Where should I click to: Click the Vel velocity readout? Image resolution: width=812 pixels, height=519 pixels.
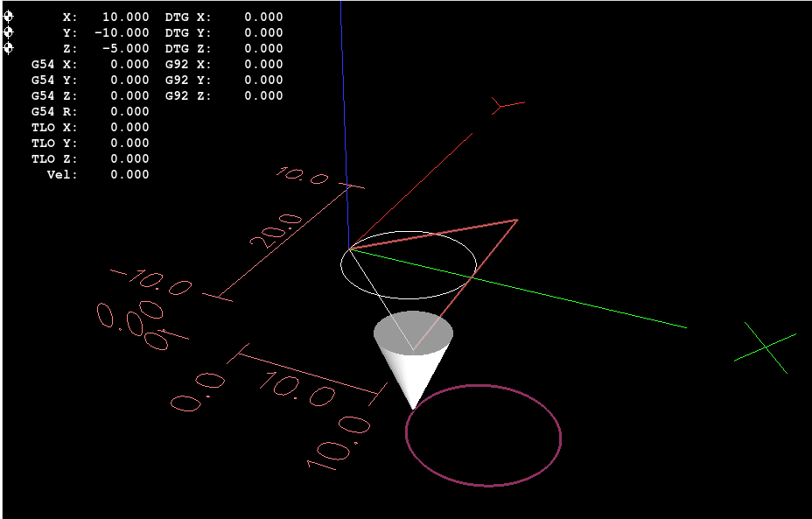click(x=96, y=174)
